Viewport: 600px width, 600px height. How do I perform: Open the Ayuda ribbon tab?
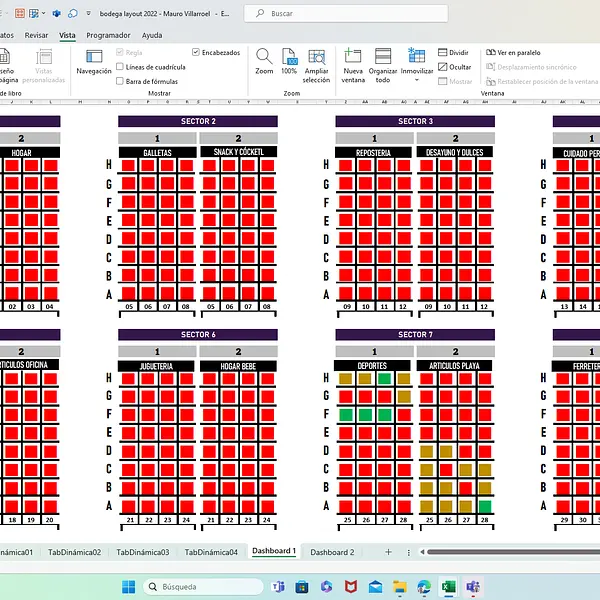click(152, 35)
